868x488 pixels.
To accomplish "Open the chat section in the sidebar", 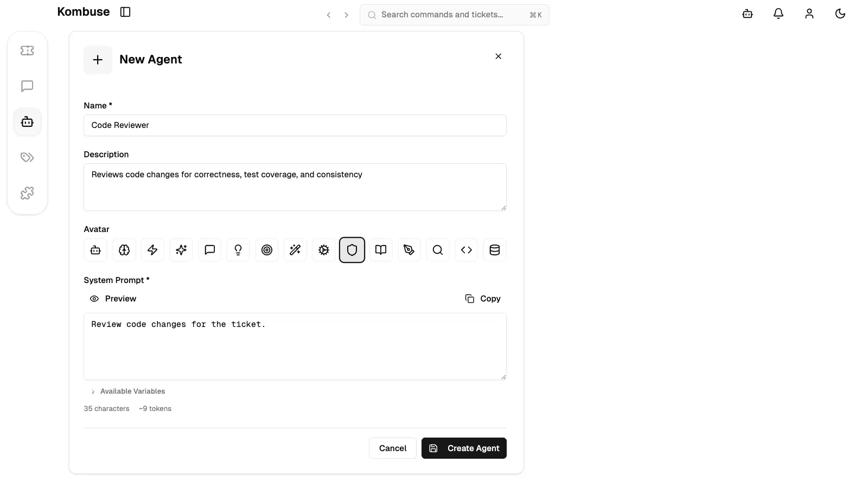I will tap(27, 86).
